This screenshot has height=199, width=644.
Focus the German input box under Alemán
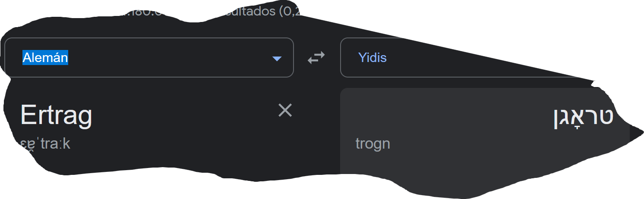pos(129,129)
